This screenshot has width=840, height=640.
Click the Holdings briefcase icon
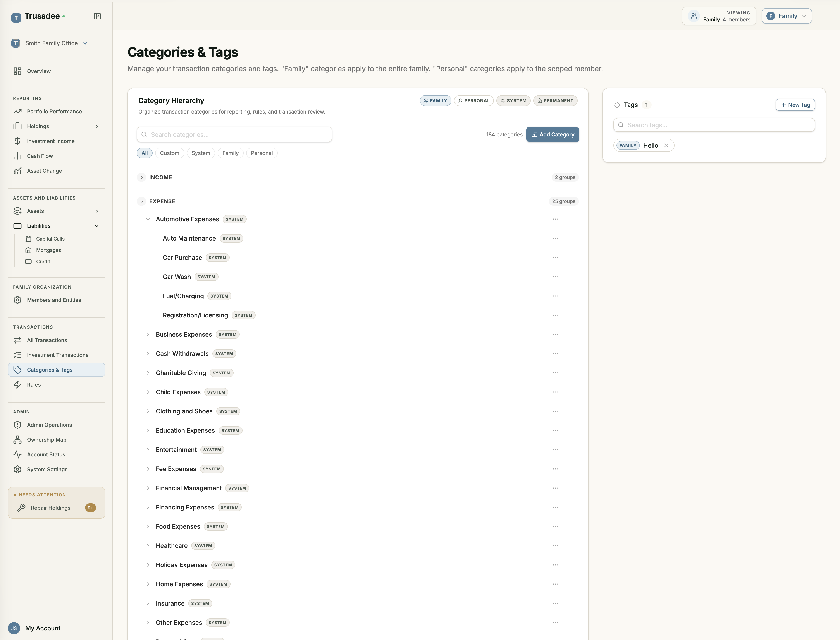coord(17,126)
